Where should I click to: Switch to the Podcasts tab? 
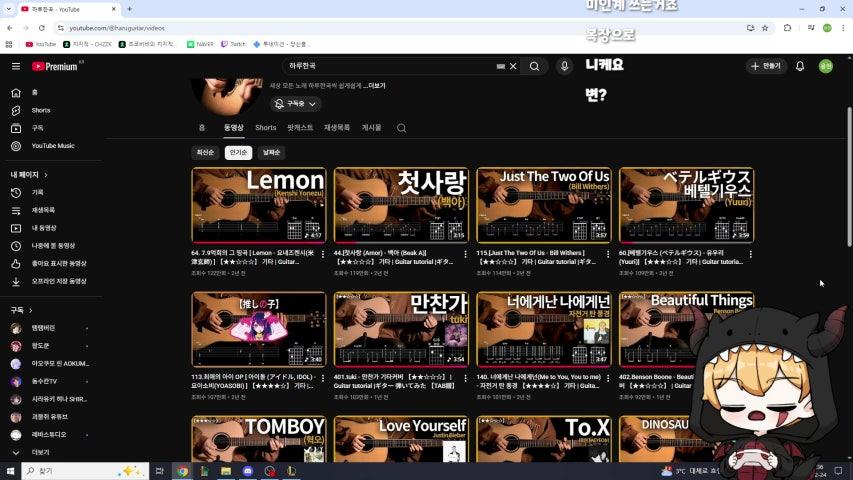[300, 128]
